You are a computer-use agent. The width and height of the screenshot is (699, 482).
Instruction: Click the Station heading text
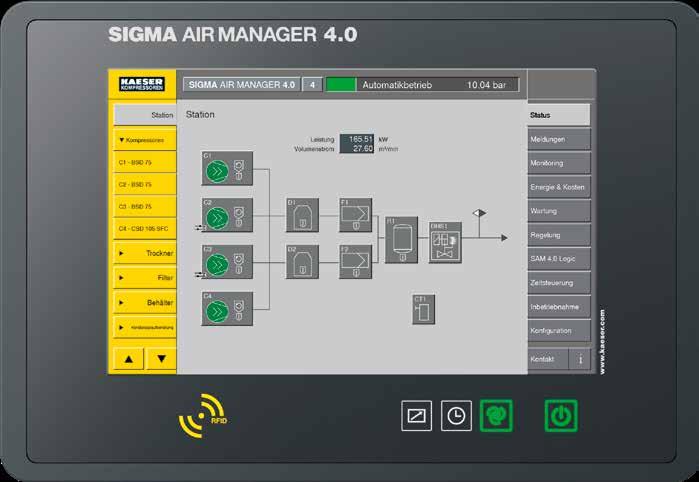coord(200,115)
